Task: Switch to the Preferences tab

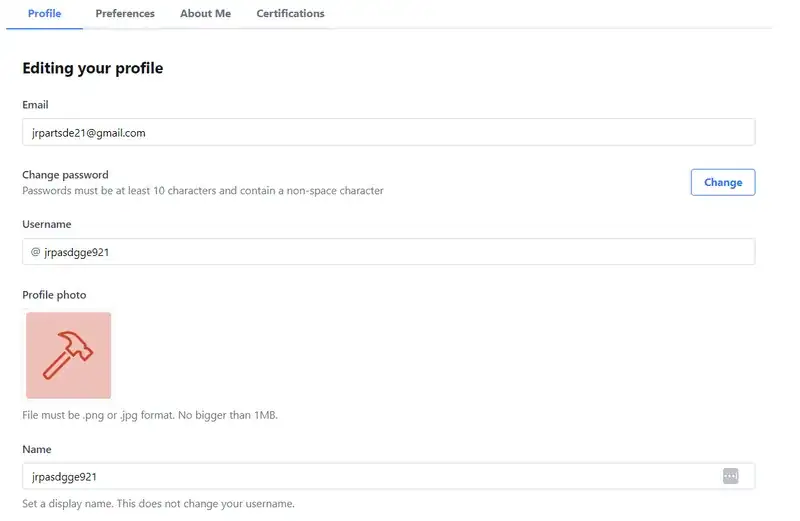Action: (x=125, y=14)
